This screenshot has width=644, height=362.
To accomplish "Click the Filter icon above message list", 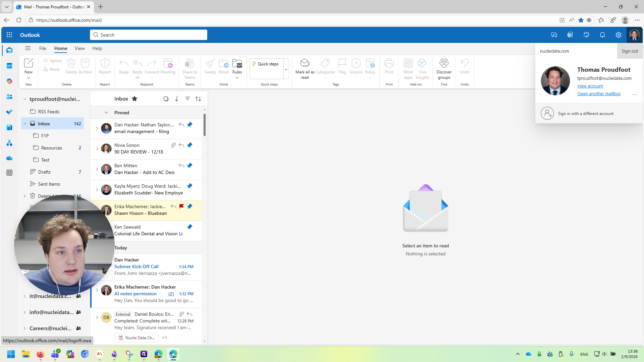I will click(187, 99).
